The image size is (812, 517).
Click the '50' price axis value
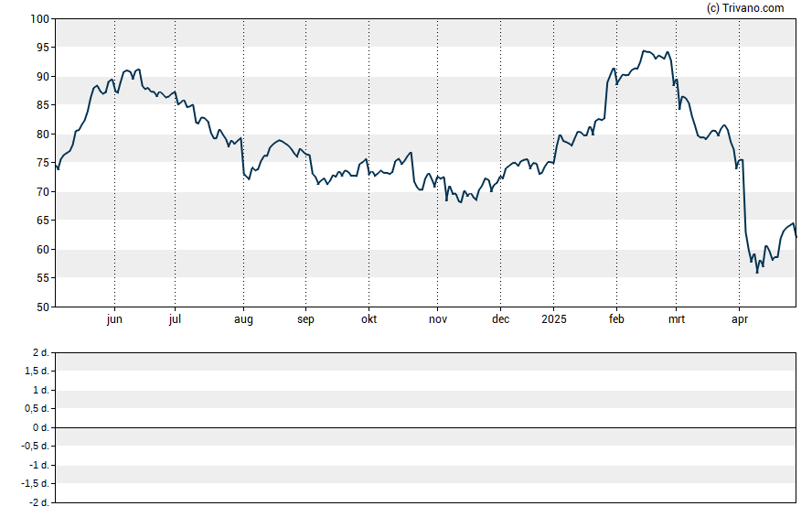43,307
